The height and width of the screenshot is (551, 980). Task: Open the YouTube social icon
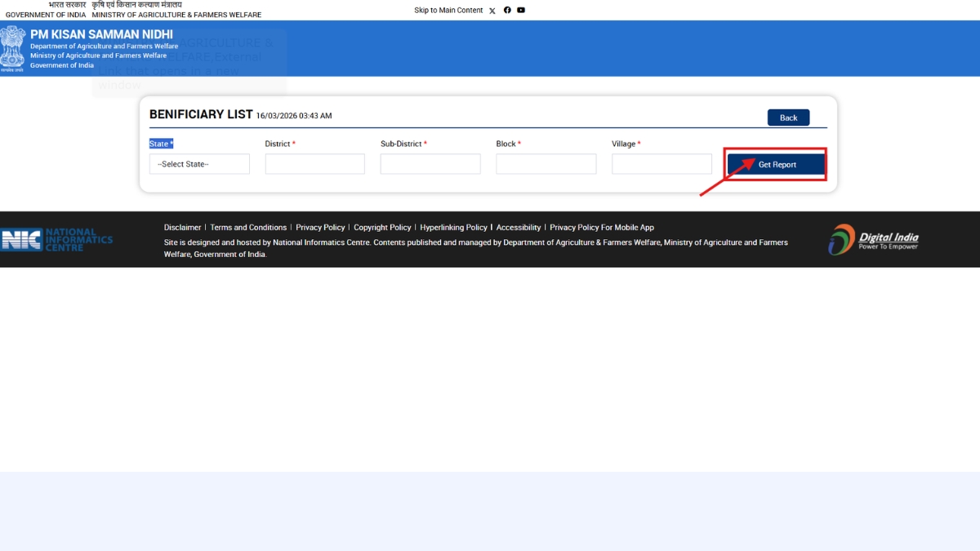521,11
